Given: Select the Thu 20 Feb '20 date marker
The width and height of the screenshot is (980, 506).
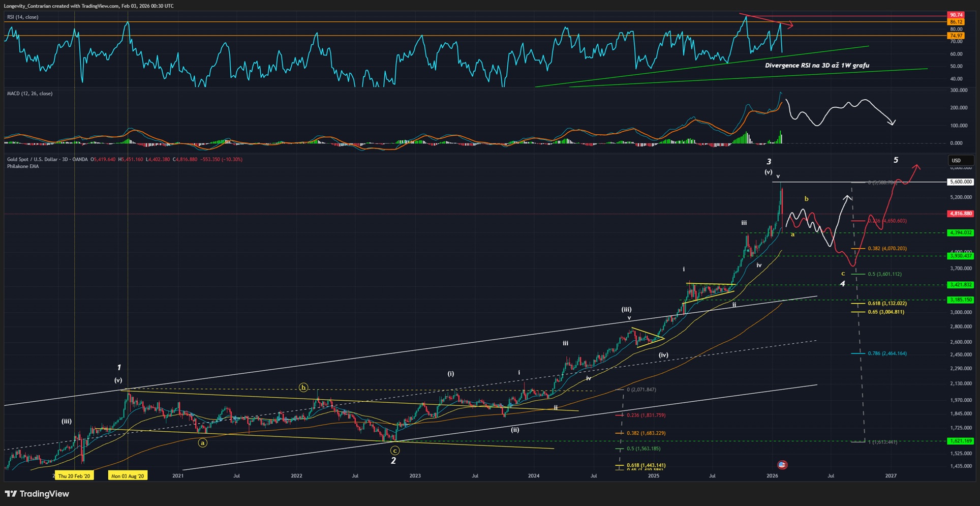Looking at the screenshot, I should 74,476.
